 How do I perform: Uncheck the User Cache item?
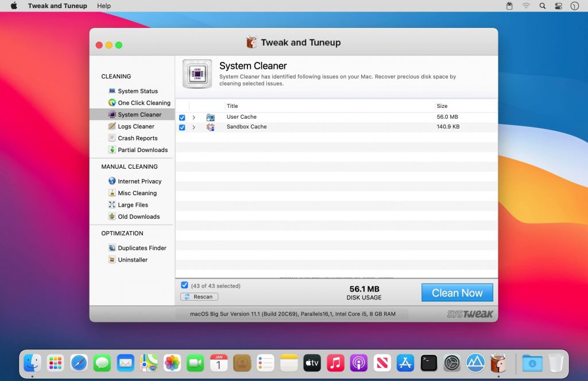point(183,117)
